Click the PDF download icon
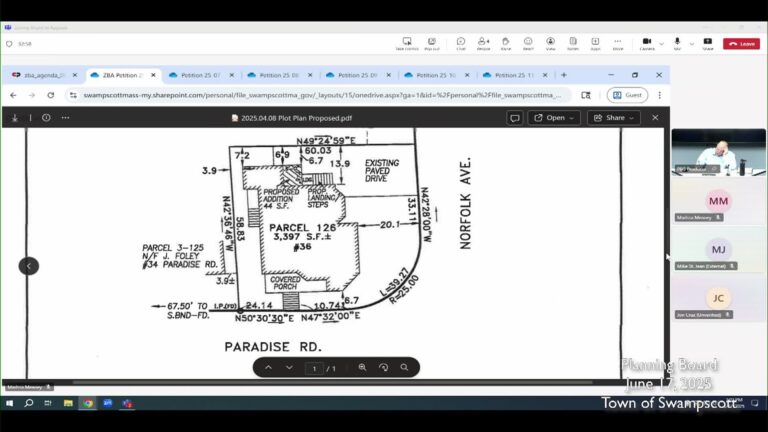The width and height of the screenshot is (768, 432). pos(15,117)
